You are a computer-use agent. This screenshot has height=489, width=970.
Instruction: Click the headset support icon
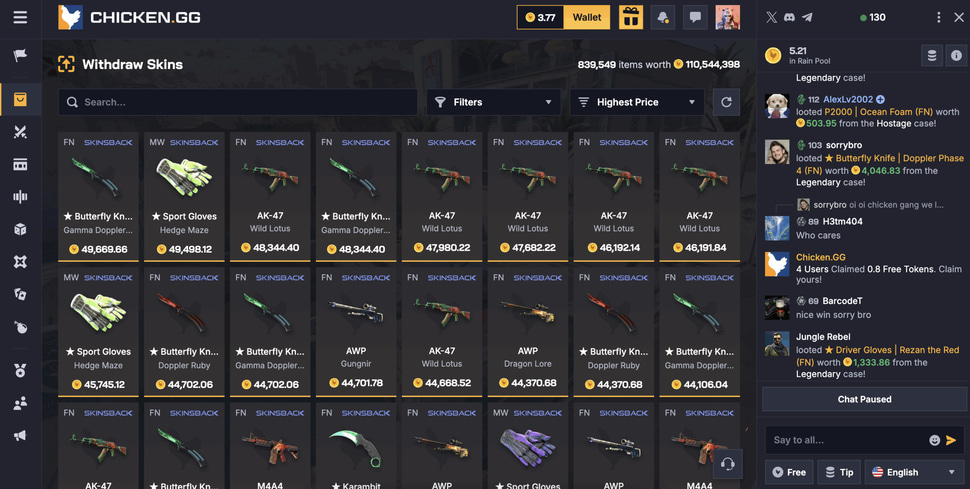(728, 464)
